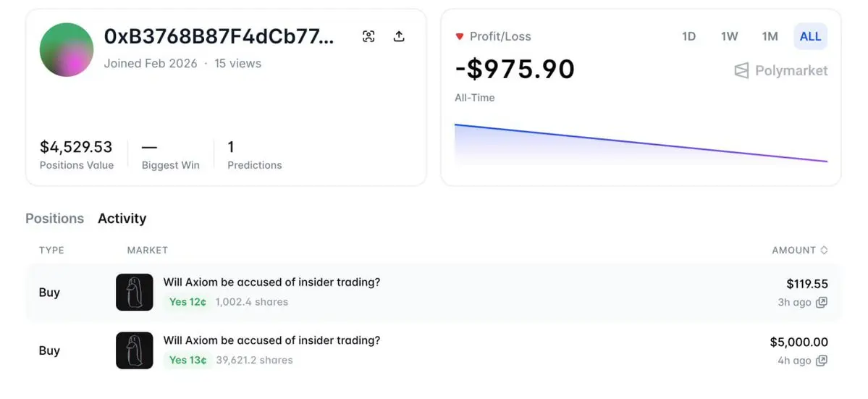The height and width of the screenshot is (399, 868).
Task: Select the ALL time range
Action: (810, 36)
